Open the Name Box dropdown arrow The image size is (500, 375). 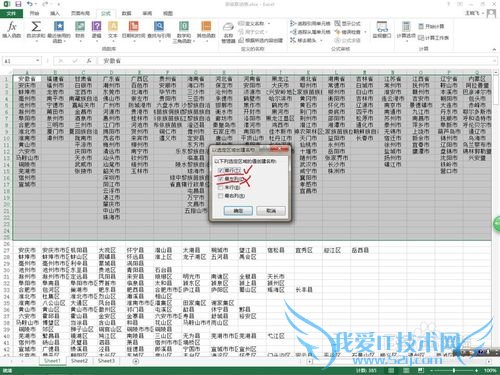(38, 61)
